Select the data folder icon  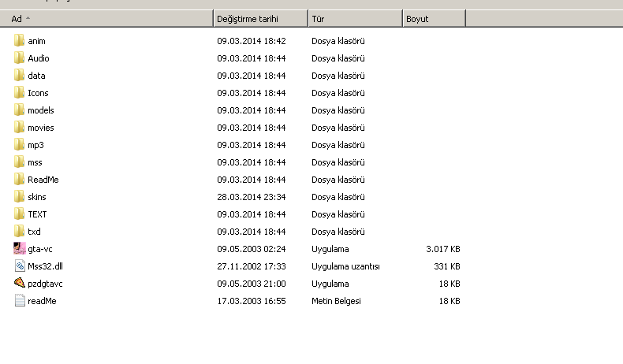19,76
